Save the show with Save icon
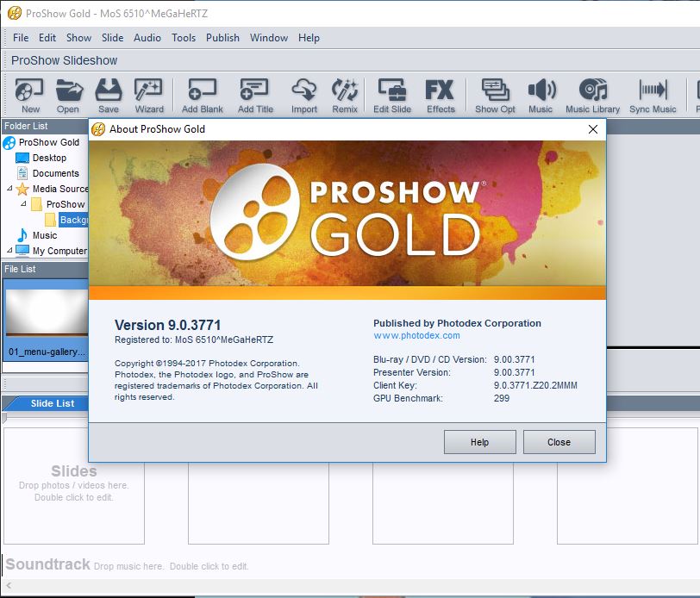The image size is (700, 598). [109, 96]
